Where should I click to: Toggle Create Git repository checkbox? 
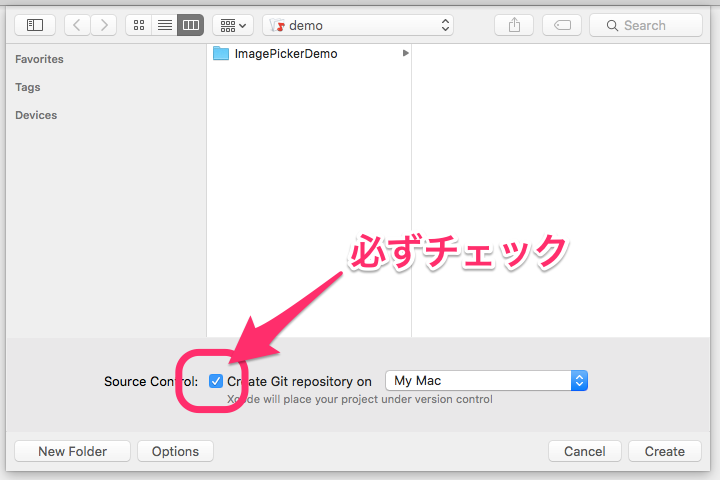(215, 381)
